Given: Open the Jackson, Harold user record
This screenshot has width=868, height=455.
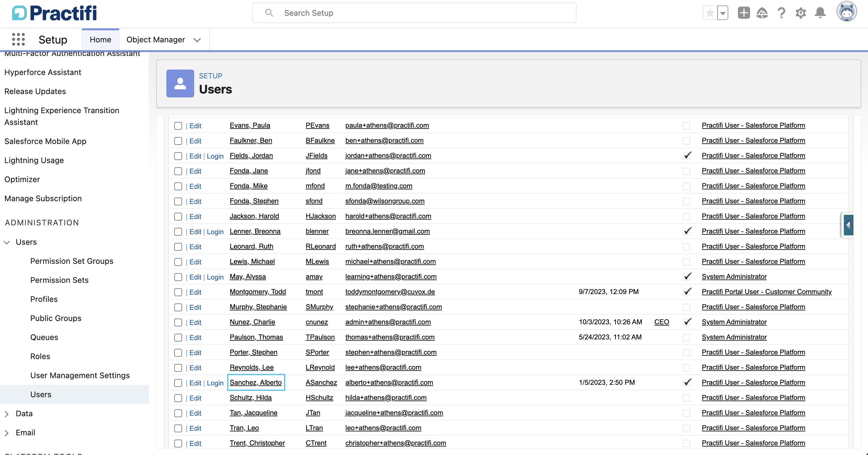Looking at the screenshot, I should coord(254,216).
